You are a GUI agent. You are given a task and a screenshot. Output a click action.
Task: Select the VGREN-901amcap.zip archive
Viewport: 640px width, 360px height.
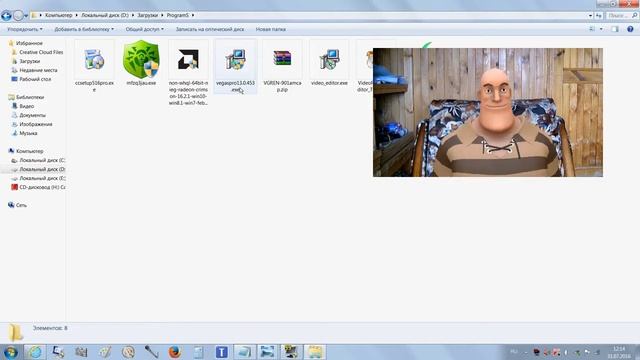click(282, 67)
